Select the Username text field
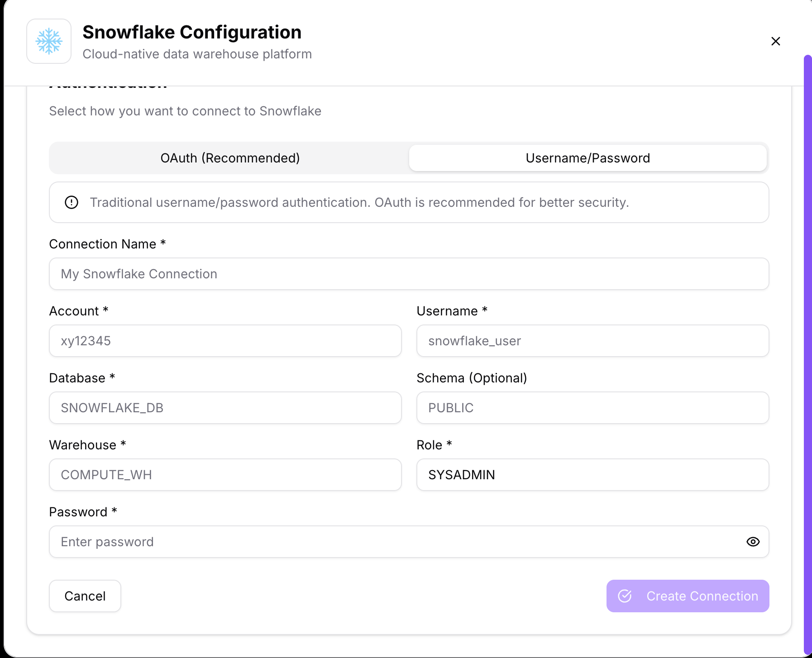This screenshot has width=812, height=658. click(592, 341)
